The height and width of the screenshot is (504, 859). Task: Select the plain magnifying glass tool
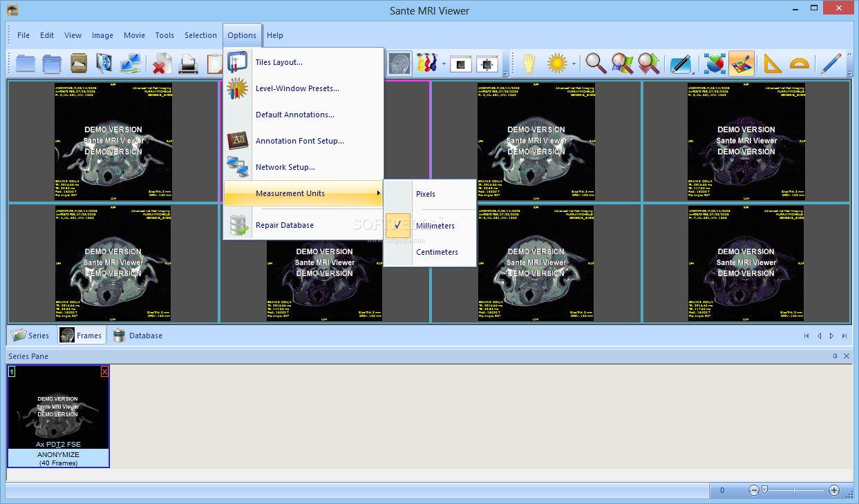[x=596, y=64]
